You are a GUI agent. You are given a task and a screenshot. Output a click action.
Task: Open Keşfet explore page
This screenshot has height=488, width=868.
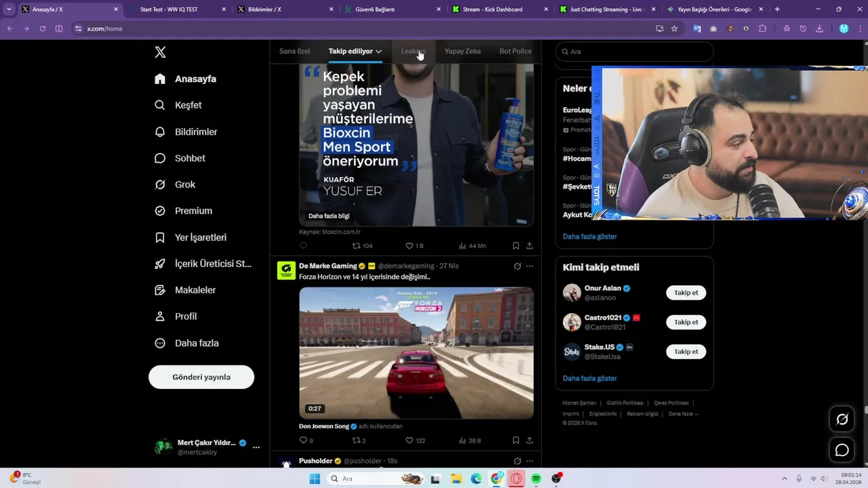pos(178,105)
